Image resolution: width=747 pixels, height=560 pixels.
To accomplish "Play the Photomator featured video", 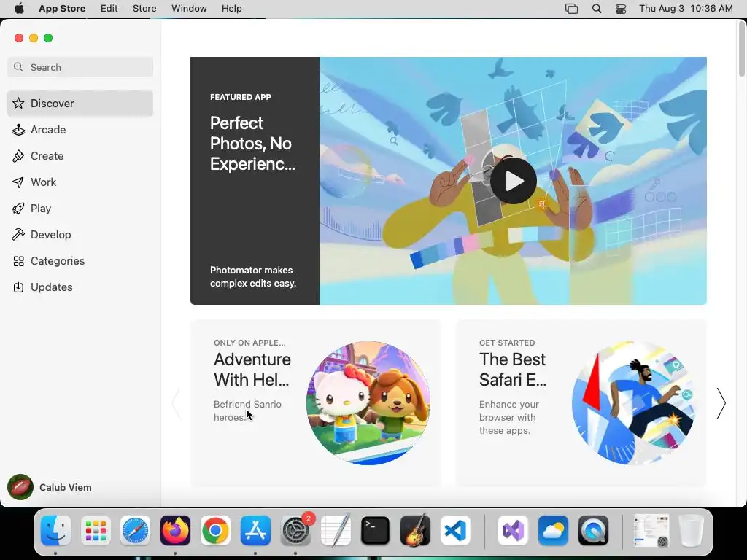I will tap(514, 181).
